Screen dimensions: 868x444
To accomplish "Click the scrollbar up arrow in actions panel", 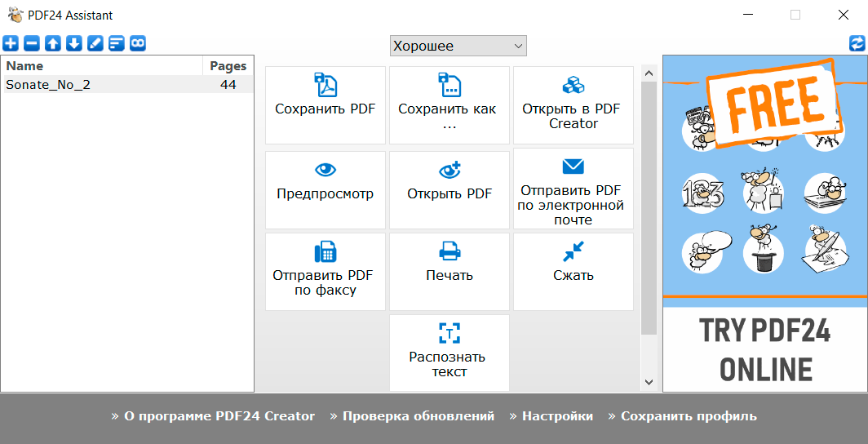I will [x=649, y=73].
